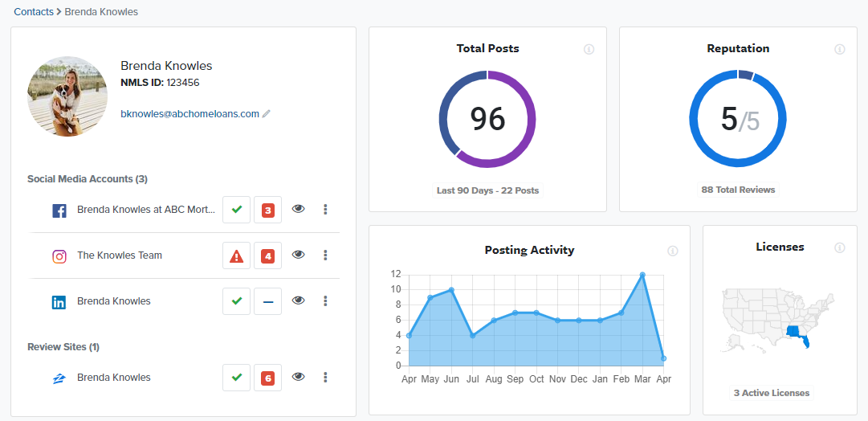
Task: Click the LinkedIn dash status button
Action: [268, 301]
